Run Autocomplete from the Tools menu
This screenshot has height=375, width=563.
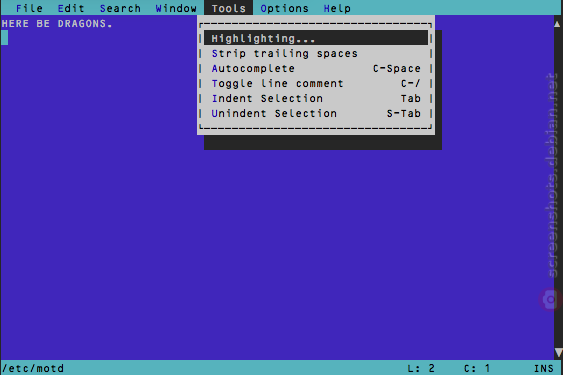pyautogui.click(x=316, y=68)
